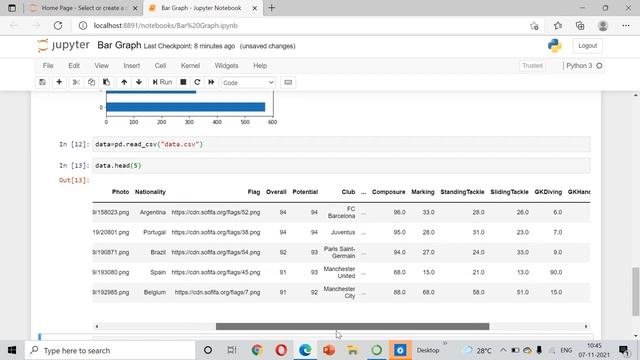
Task: Open the File menu
Action: click(48, 66)
